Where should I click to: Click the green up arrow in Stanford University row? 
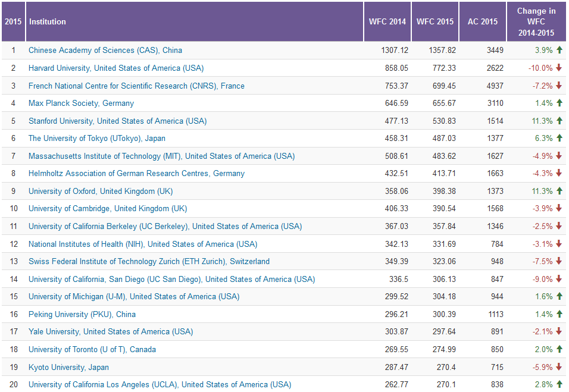click(x=559, y=121)
